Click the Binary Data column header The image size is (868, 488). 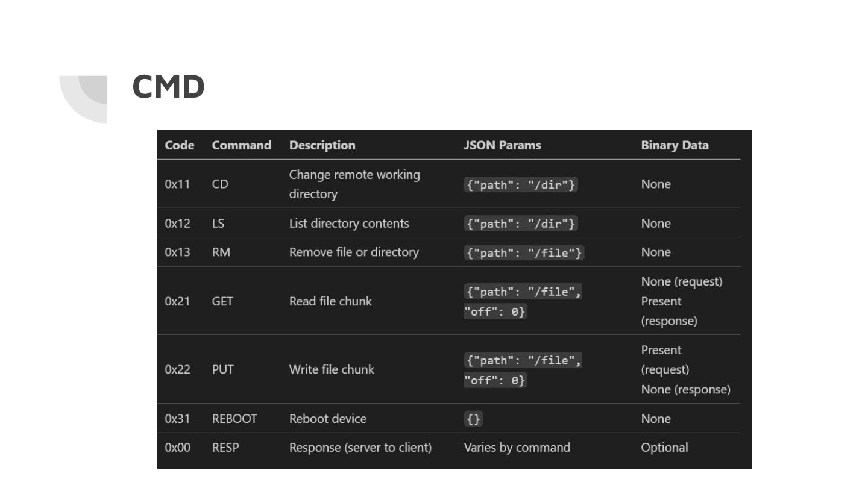675,145
